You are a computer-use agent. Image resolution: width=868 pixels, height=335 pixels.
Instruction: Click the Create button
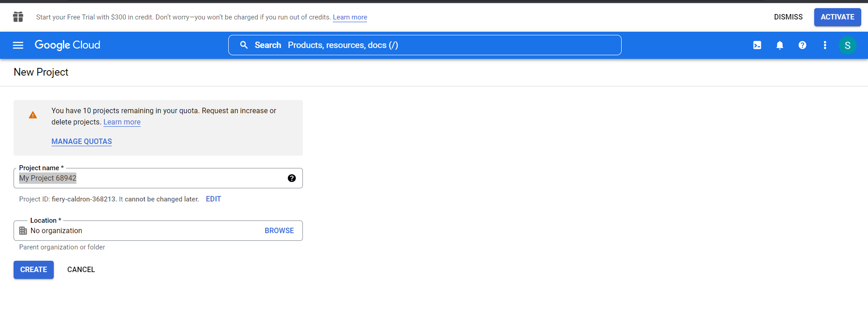pyautogui.click(x=33, y=270)
